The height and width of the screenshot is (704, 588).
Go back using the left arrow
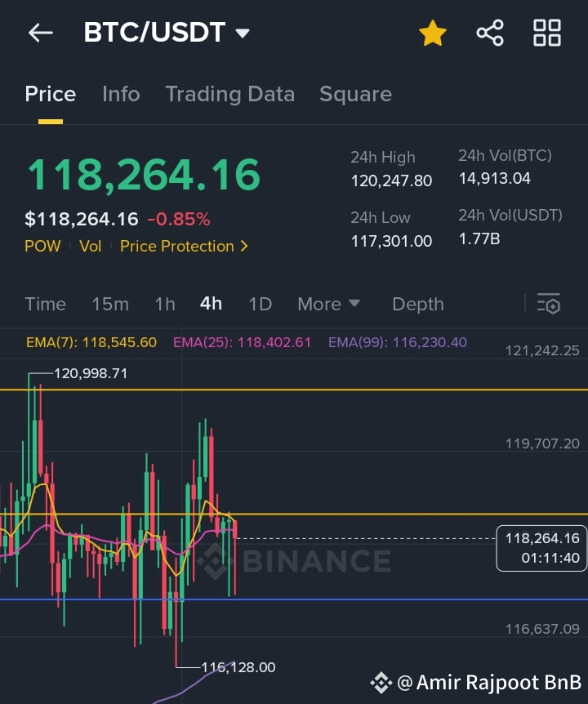point(40,33)
